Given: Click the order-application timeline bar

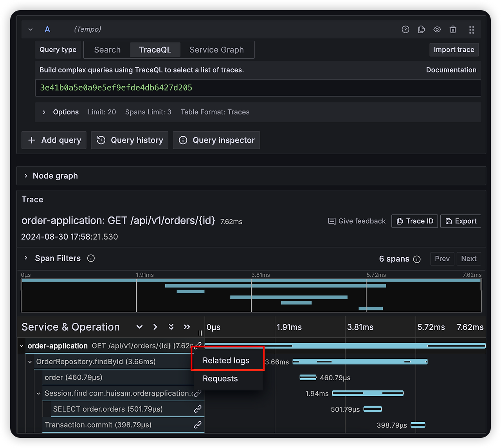Looking at the screenshot, I should pos(345,346).
